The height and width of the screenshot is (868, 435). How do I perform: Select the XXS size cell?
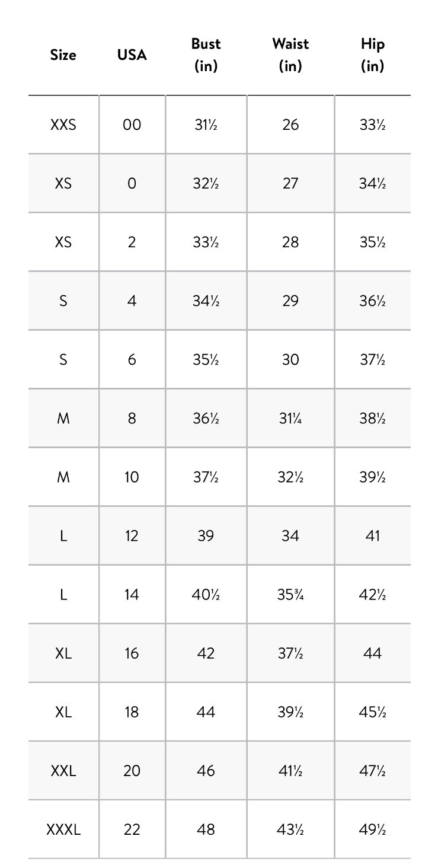63,125
